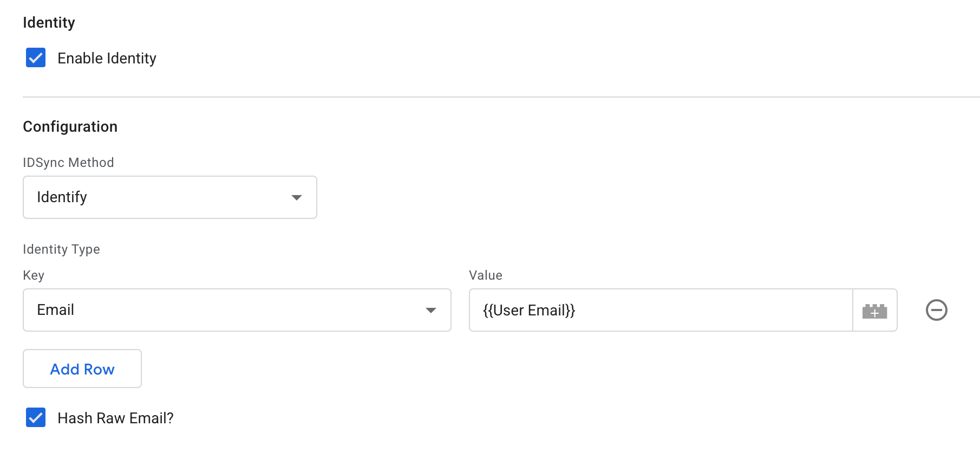
Task: Select the Identity section header
Action: pyautogui.click(x=49, y=22)
